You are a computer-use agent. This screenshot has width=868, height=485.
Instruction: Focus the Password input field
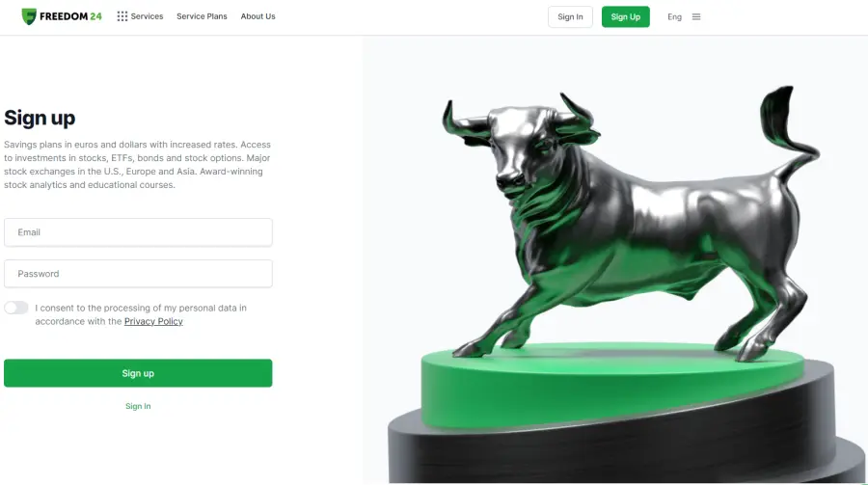[138, 274]
